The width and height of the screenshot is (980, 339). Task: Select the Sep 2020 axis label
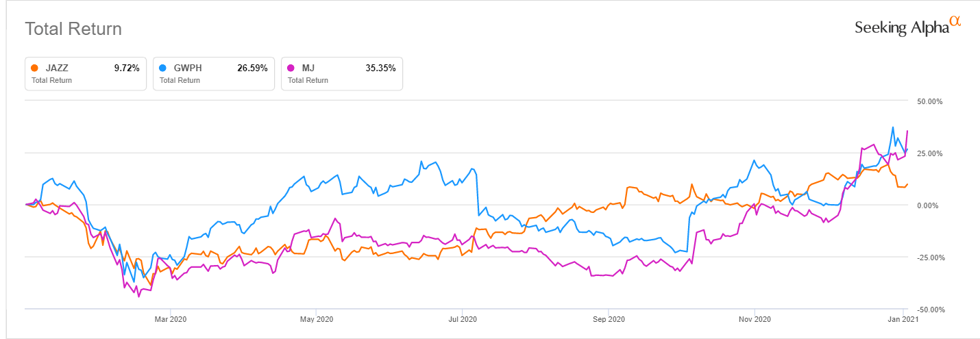point(609,319)
